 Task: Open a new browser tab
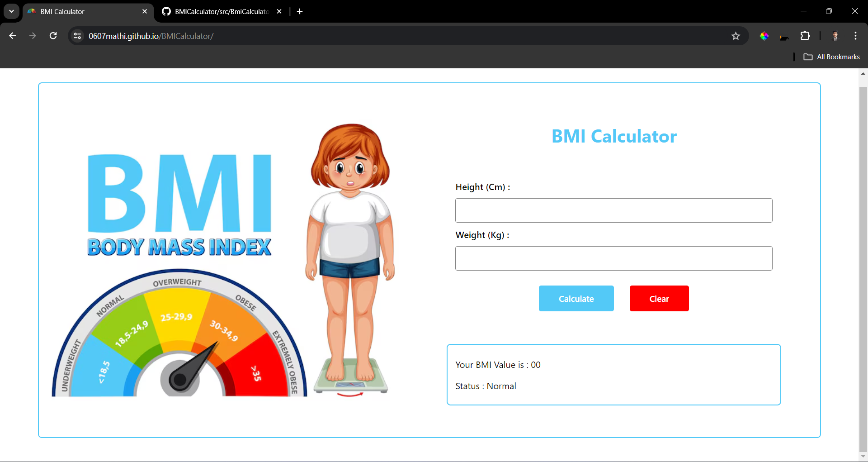tap(300, 11)
